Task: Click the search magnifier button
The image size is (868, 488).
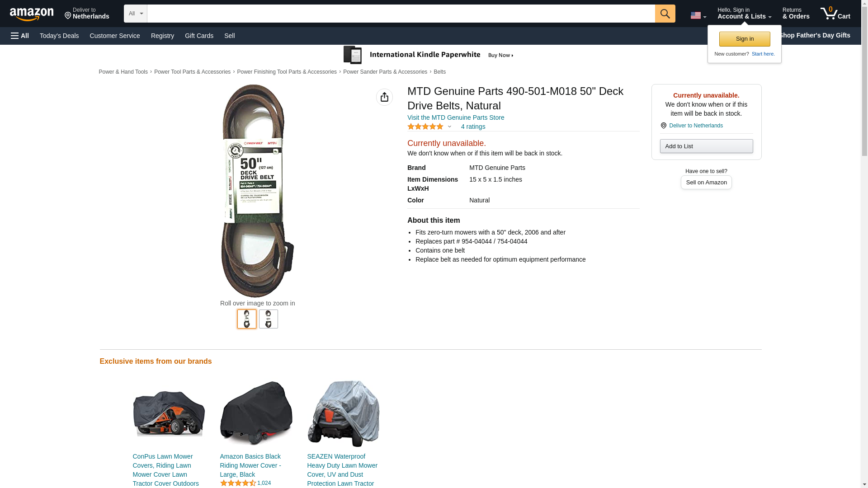Action: click(665, 14)
